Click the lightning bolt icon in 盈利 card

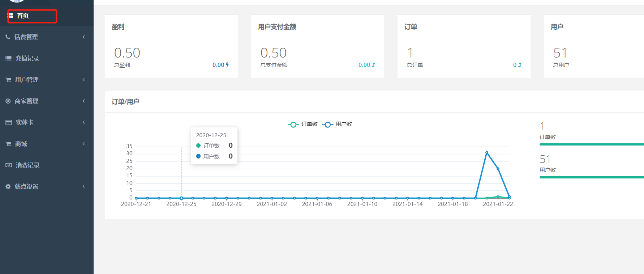coord(227,65)
